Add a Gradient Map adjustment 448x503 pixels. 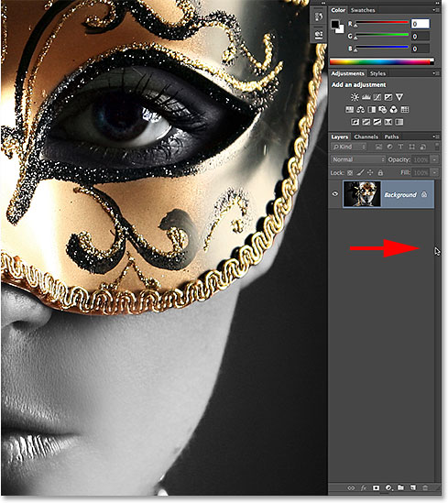pyautogui.click(x=399, y=122)
